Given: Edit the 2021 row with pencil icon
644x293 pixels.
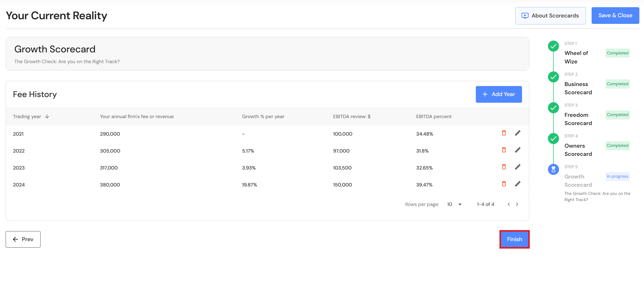Looking at the screenshot, I should click(518, 133).
